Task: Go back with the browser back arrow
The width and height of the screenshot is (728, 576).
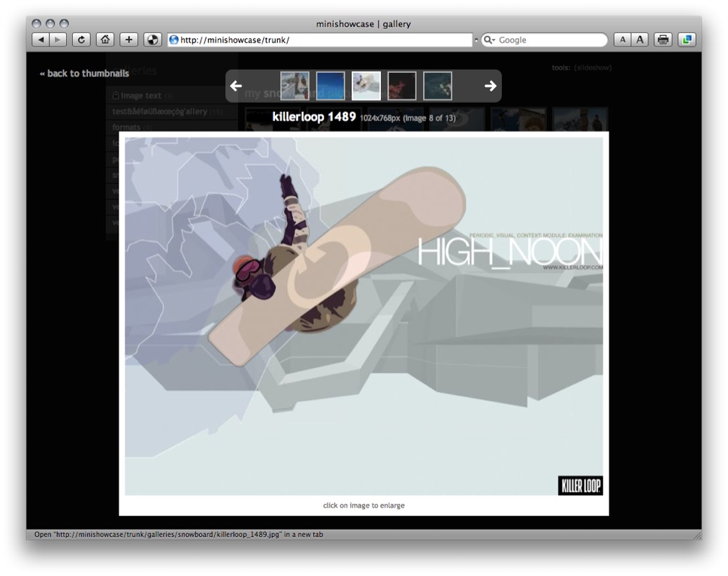Action: [x=41, y=40]
